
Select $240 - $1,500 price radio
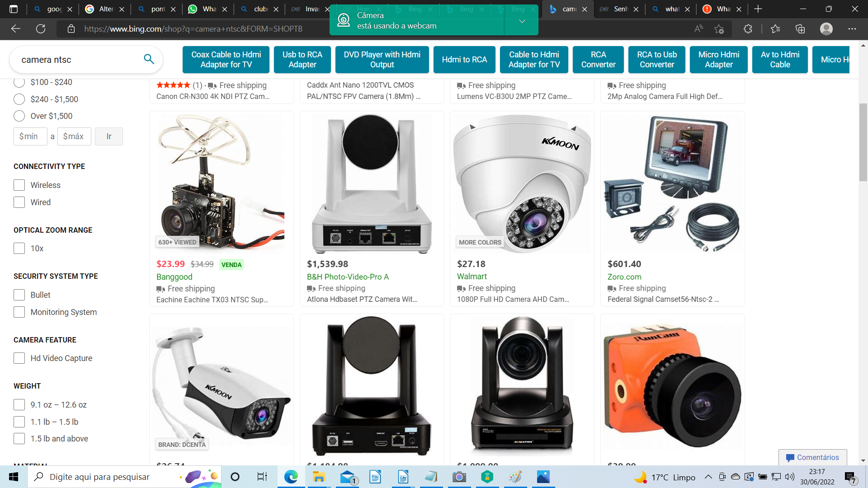19,99
